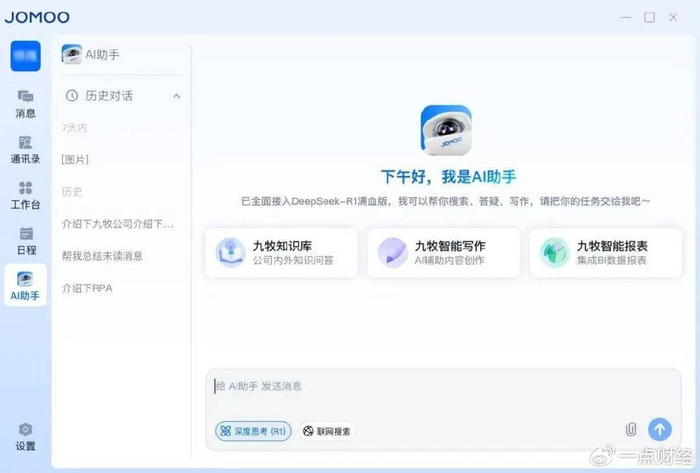Attach a file with the paperclip
This screenshot has width=700, height=473.
(630, 430)
